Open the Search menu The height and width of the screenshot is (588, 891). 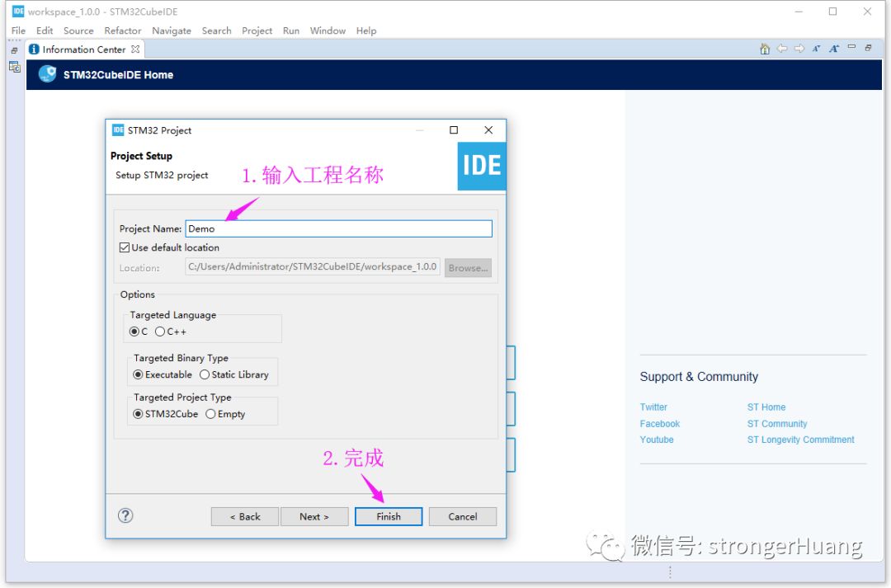tap(216, 31)
